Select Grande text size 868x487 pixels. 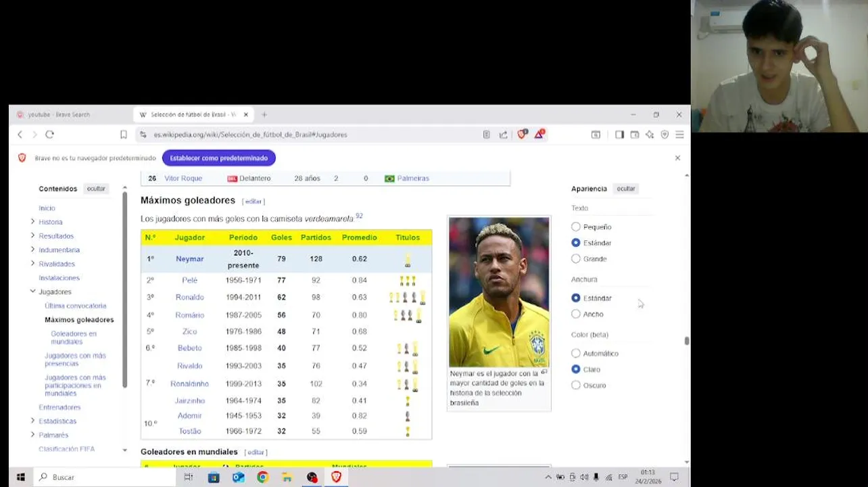coord(576,258)
